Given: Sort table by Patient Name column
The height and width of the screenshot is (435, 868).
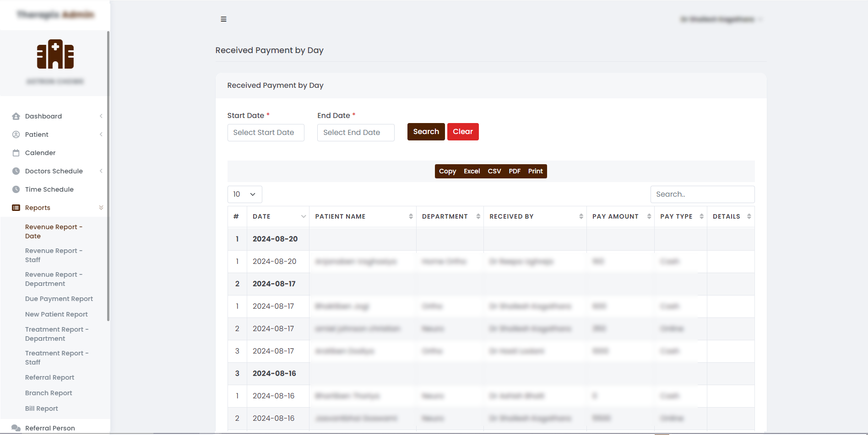Looking at the screenshot, I should pyautogui.click(x=411, y=216).
